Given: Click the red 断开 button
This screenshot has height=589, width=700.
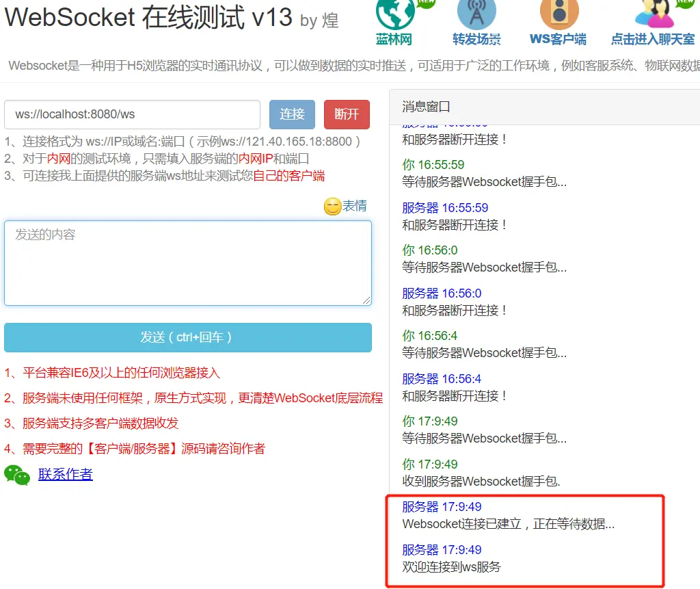Looking at the screenshot, I should [347, 114].
